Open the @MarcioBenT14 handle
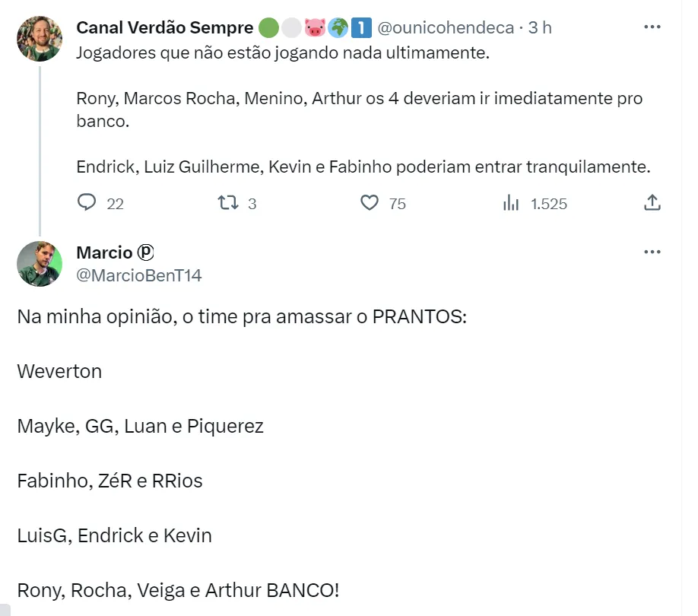 click(139, 275)
